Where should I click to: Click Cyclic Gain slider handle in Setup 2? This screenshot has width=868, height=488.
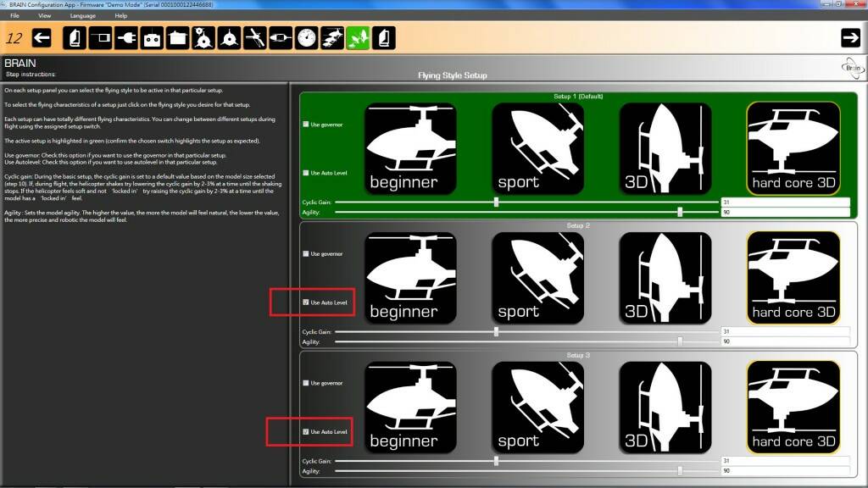coord(496,331)
